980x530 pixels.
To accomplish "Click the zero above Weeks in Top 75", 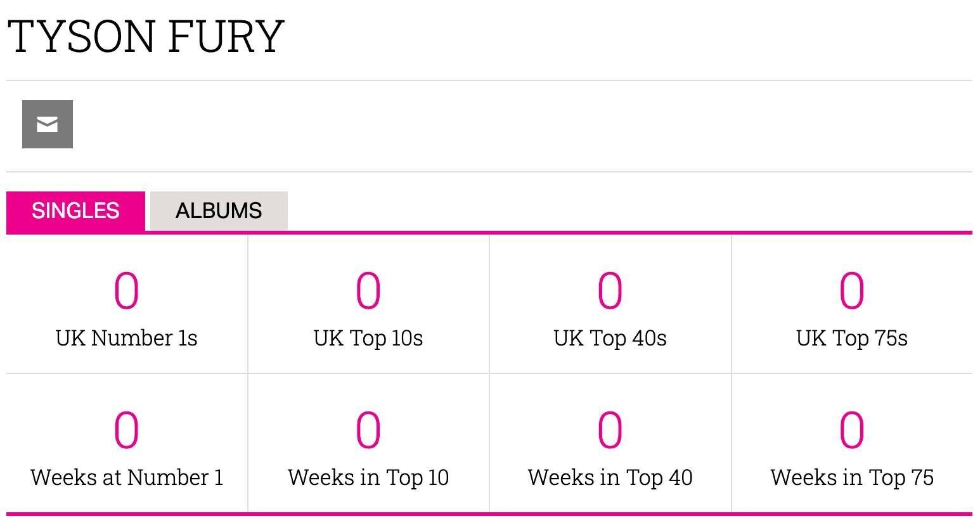I will (x=852, y=430).
